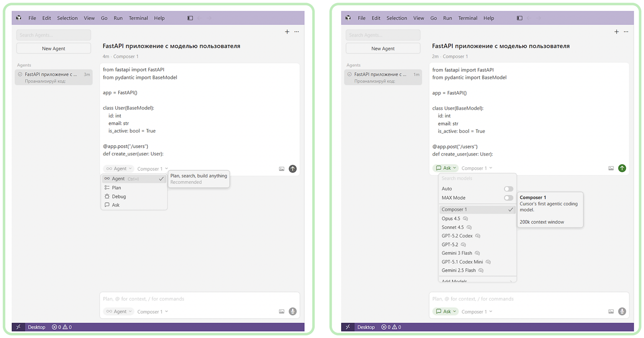Attach image icon in right window message
This screenshot has width=644, height=338.
click(611, 168)
